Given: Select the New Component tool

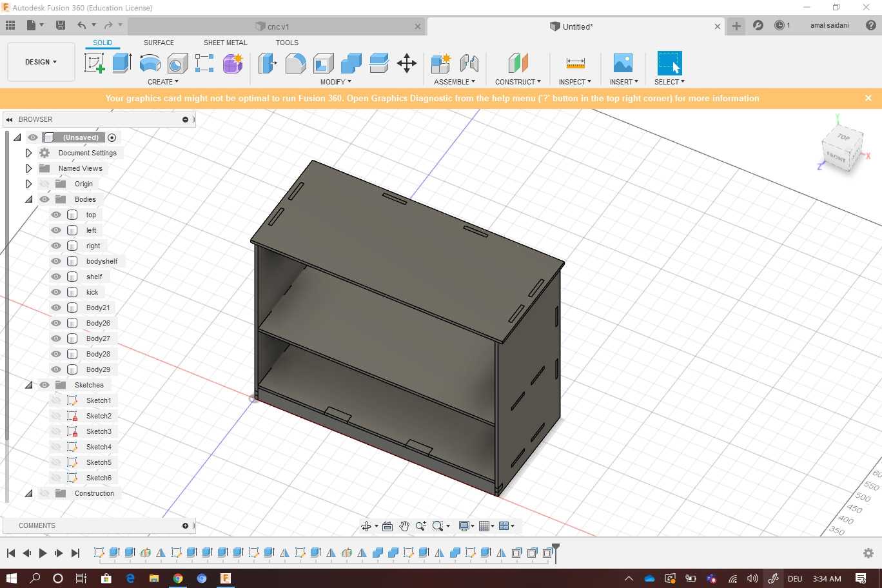Looking at the screenshot, I should click(x=441, y=63).
